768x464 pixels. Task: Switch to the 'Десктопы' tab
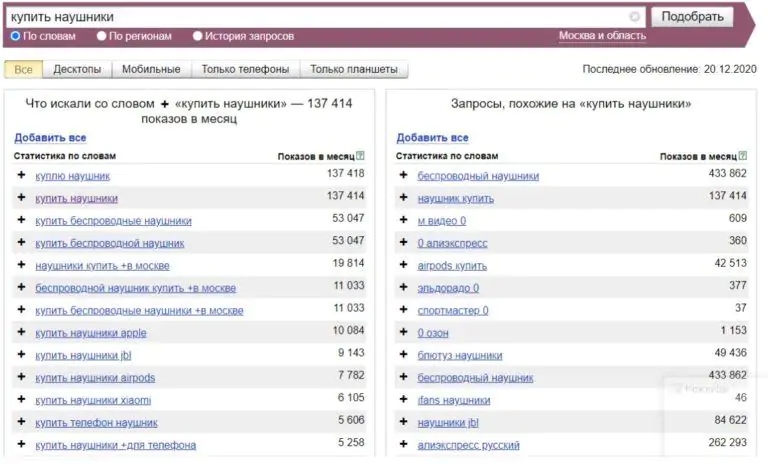[x=77, y=69]
